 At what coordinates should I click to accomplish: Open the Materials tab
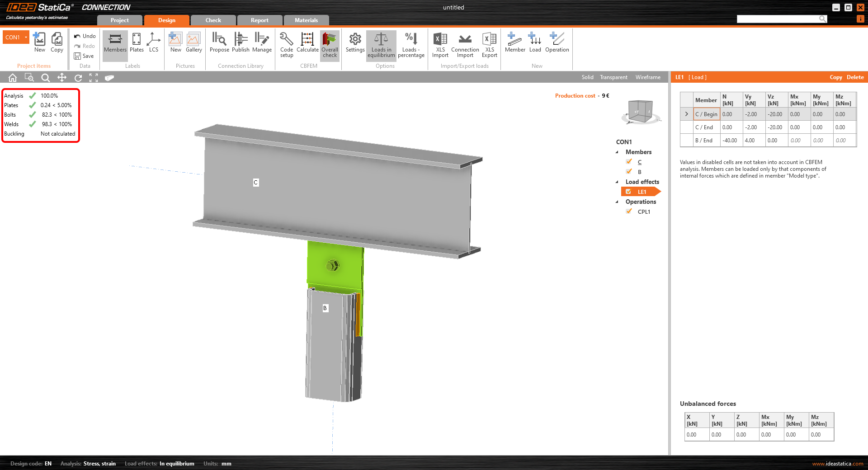pos(306,20)
